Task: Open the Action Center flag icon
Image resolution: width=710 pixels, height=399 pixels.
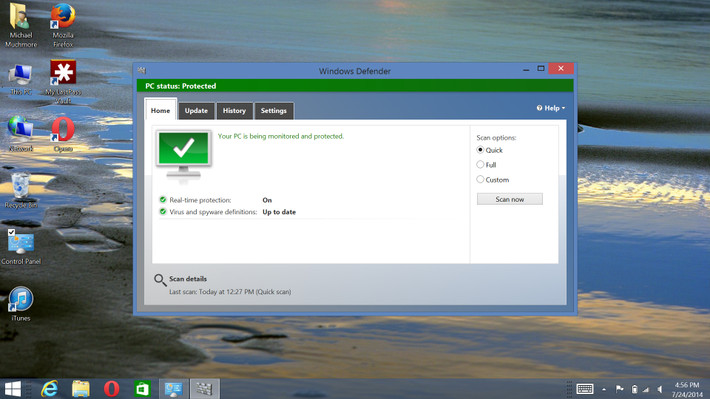Action: pos(619,389)
